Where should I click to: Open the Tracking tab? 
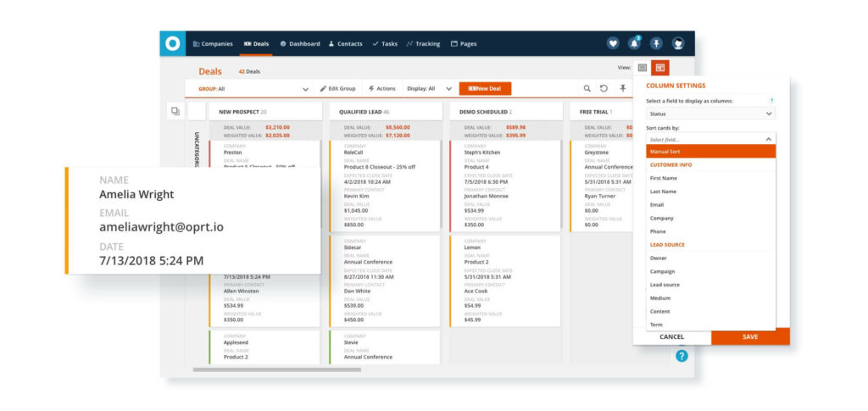[x=424, y=44]
